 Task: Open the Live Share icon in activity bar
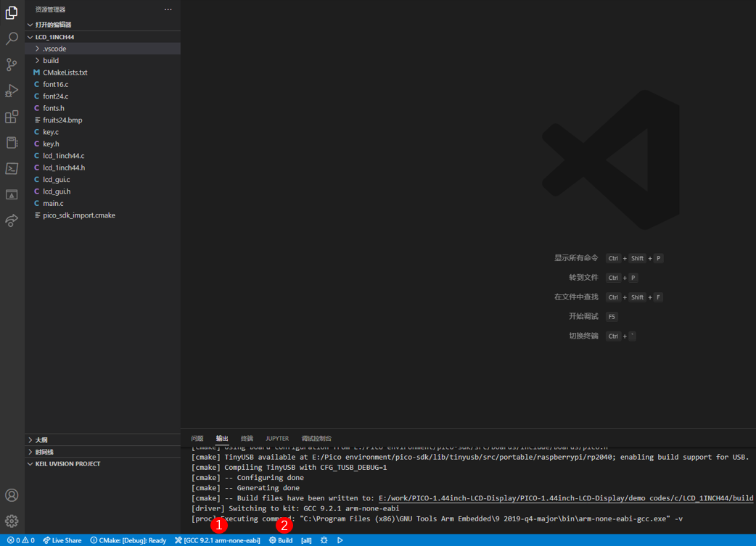click(12, 220)
